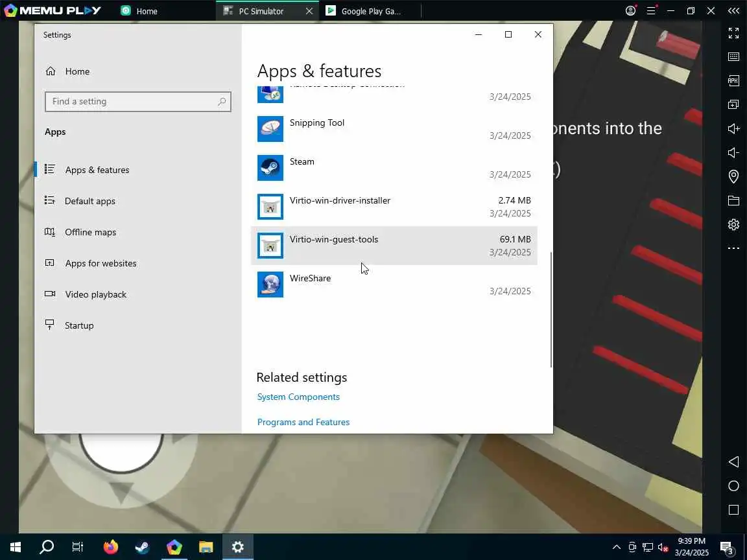Lower volume with MEmu volume down icon

pyautogui.click(x=733, y=152)
